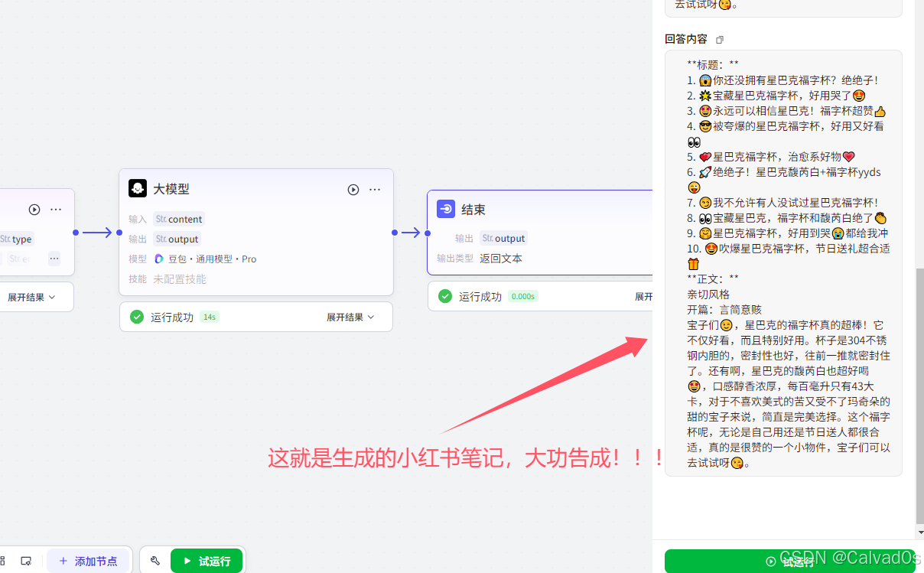924x573 pixels.
Task: Open the 大模型 node's more-options menu
Action: (x=375, y=189)
